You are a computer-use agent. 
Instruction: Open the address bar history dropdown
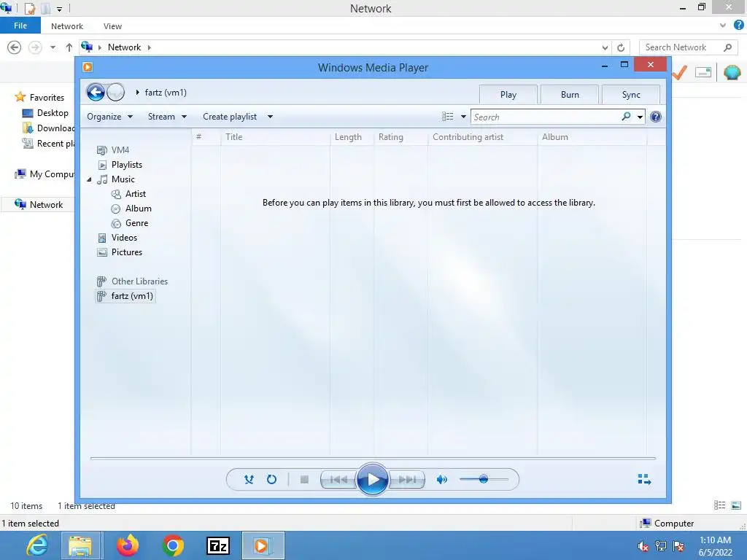click(605, 47)
